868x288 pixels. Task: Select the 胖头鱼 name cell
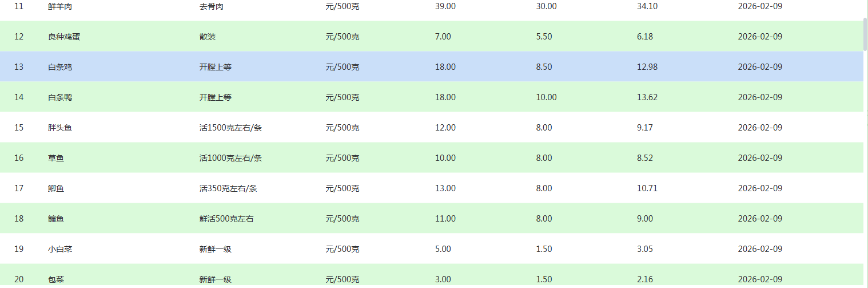[60, 128]
